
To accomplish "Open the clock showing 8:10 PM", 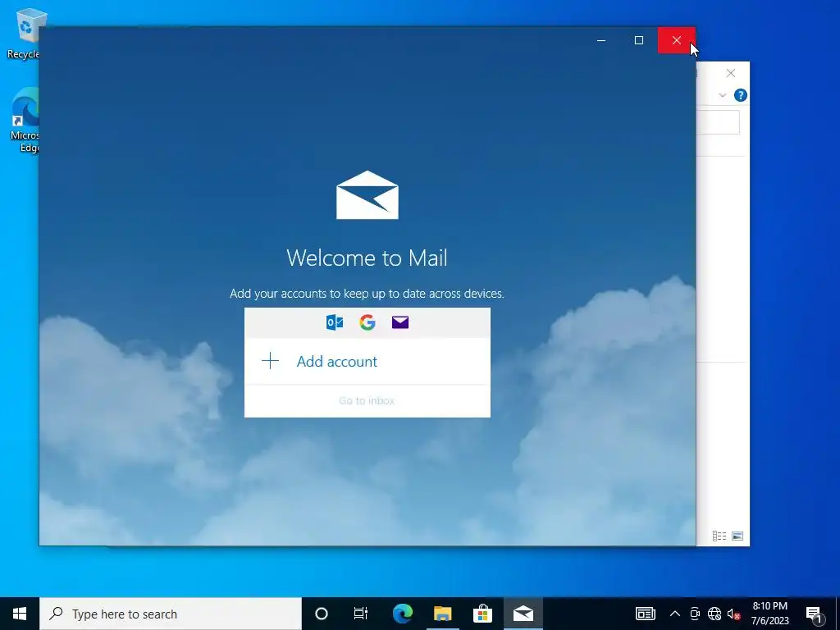I will 769,614.
